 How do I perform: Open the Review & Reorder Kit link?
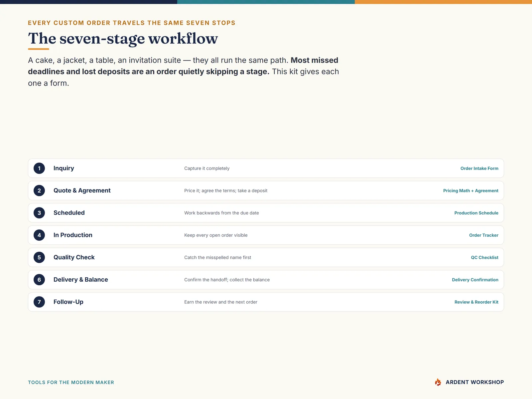(476, 302)
